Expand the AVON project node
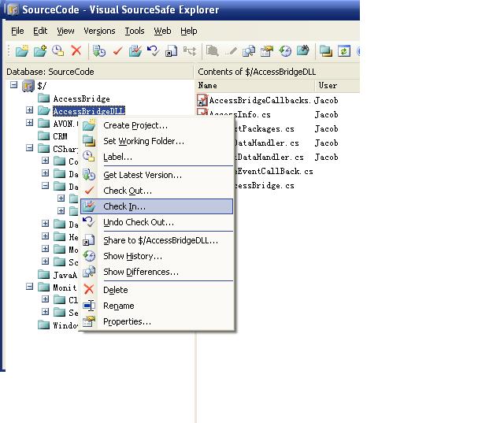Screen dimensions: 504x423 [x=29, y=123]
